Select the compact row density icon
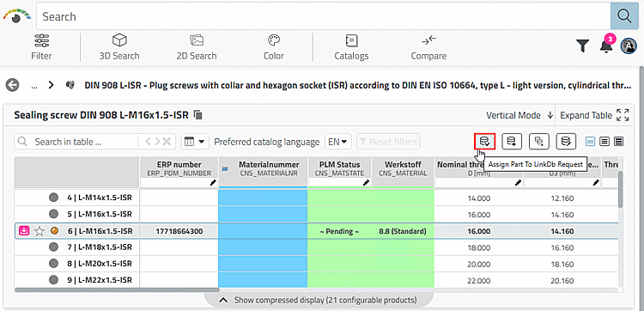 pos(618,142)
